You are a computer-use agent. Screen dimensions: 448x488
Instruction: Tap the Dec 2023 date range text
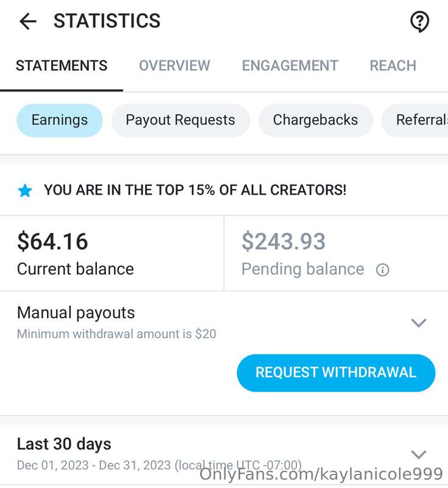coord(159,465)
